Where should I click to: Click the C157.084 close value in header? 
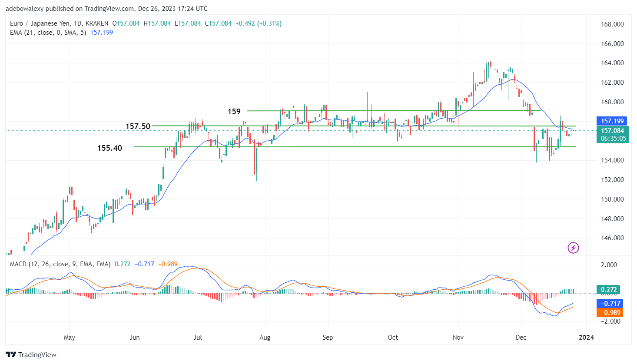click(218, 23)
